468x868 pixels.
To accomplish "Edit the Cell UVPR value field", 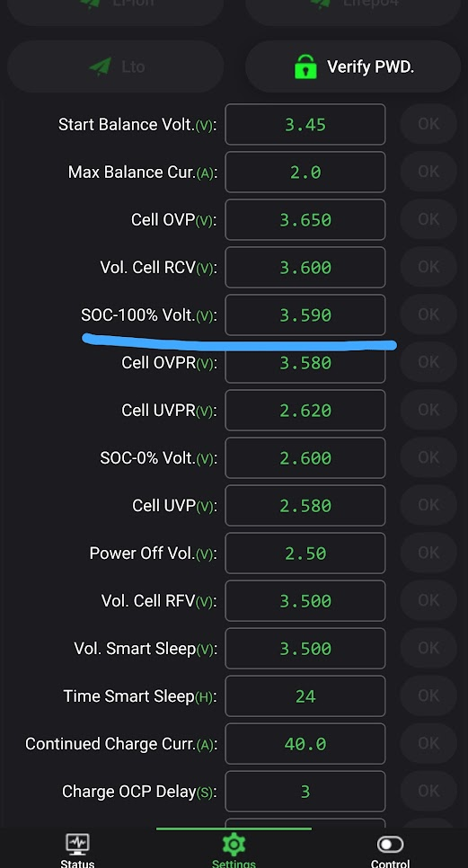I will coord(305,411).
